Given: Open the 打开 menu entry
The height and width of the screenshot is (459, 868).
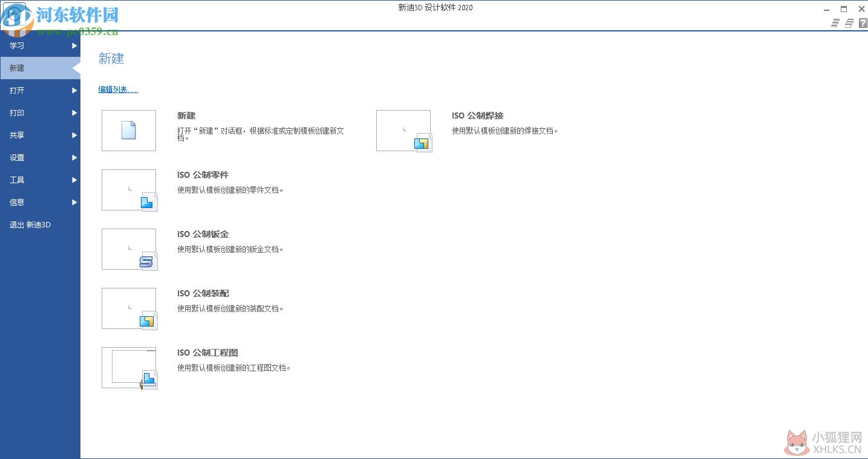Looking at the screenshot, I should point(40,91).
